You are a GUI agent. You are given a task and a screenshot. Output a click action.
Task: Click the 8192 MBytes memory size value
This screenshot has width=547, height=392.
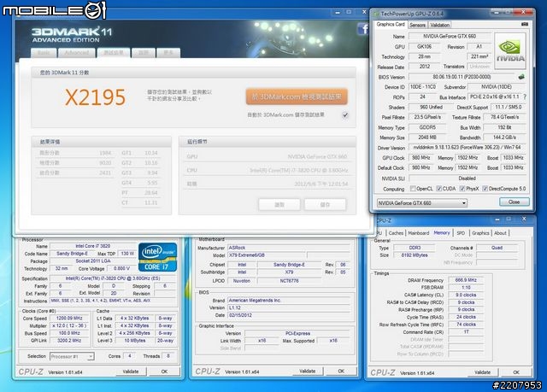click(x=415, y=255)
